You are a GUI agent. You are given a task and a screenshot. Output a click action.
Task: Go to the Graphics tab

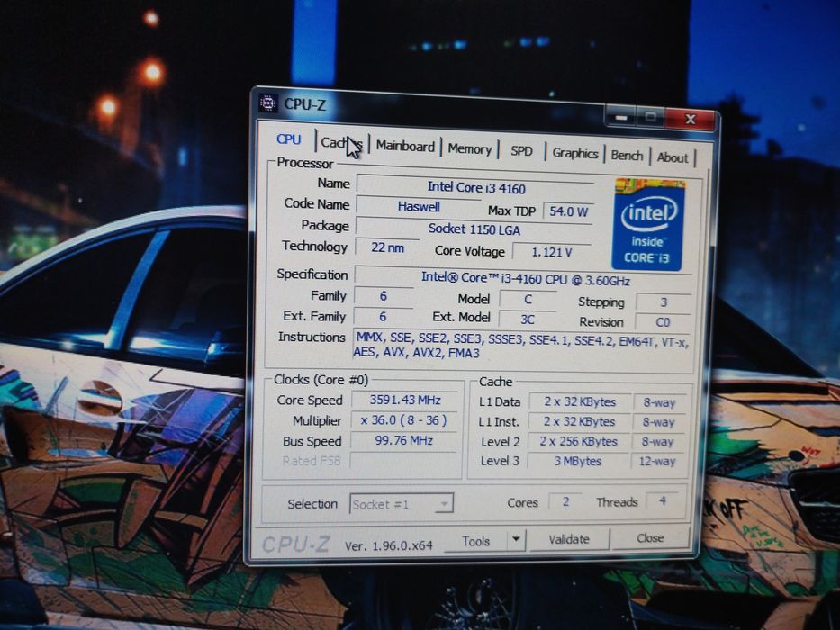click(x=574, y=153)
